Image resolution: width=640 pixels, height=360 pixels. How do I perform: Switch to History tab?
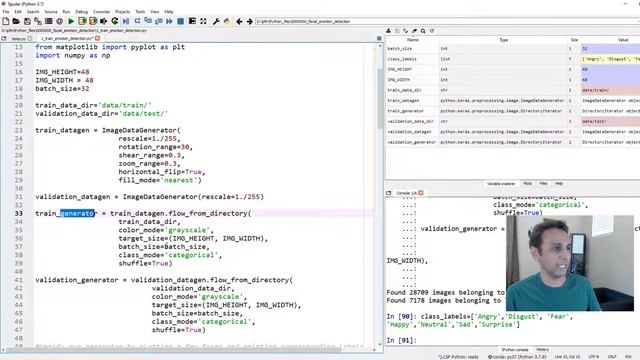pos(542,350)
